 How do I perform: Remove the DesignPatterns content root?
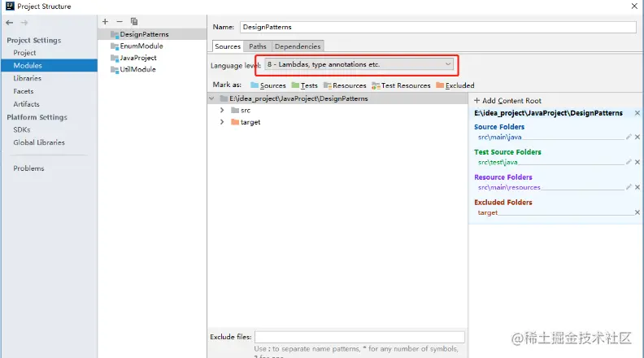(x=637, y=113)
